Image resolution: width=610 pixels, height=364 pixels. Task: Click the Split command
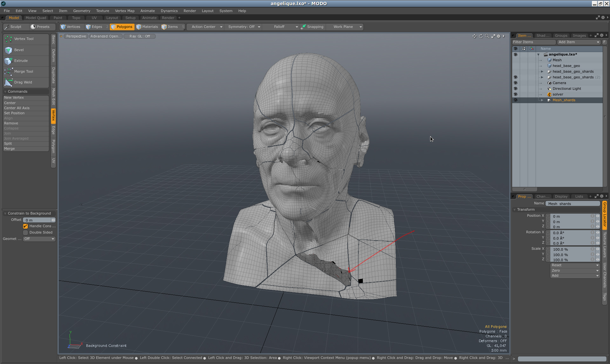point(26,144)
